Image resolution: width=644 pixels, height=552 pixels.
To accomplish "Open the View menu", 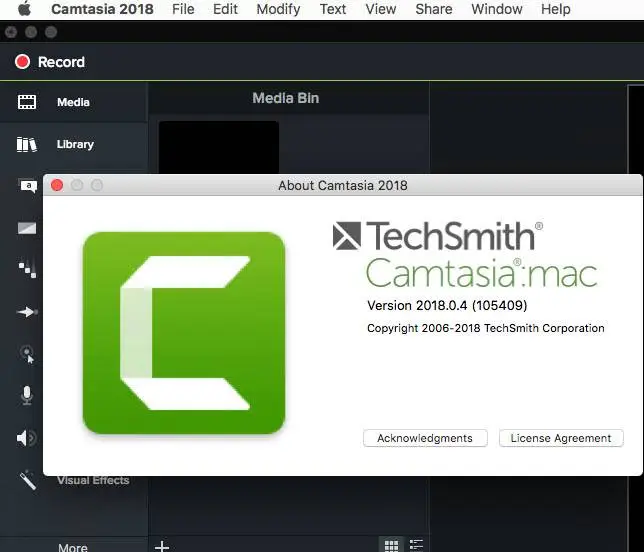I will [381, 9].
